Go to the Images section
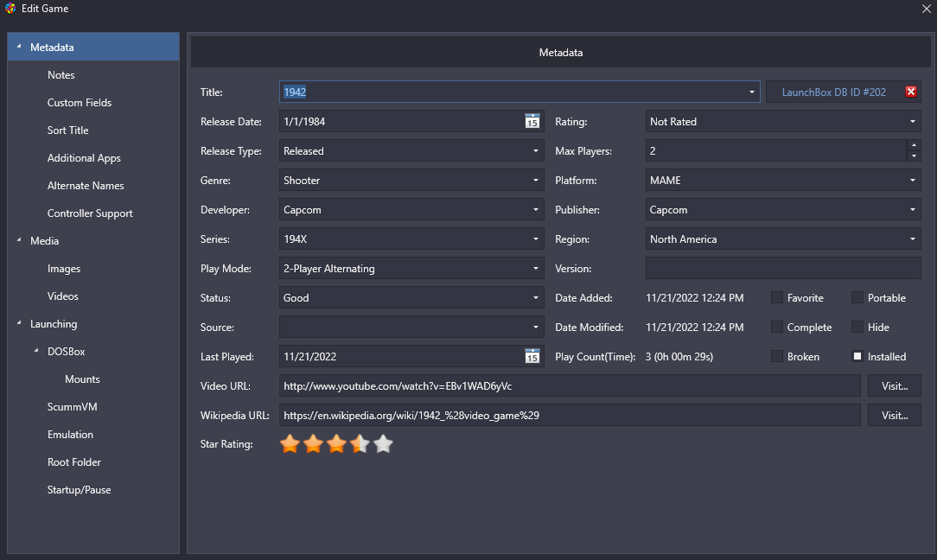Image resolution: width=937 pixels, height=560 pixels. point(64,269)
